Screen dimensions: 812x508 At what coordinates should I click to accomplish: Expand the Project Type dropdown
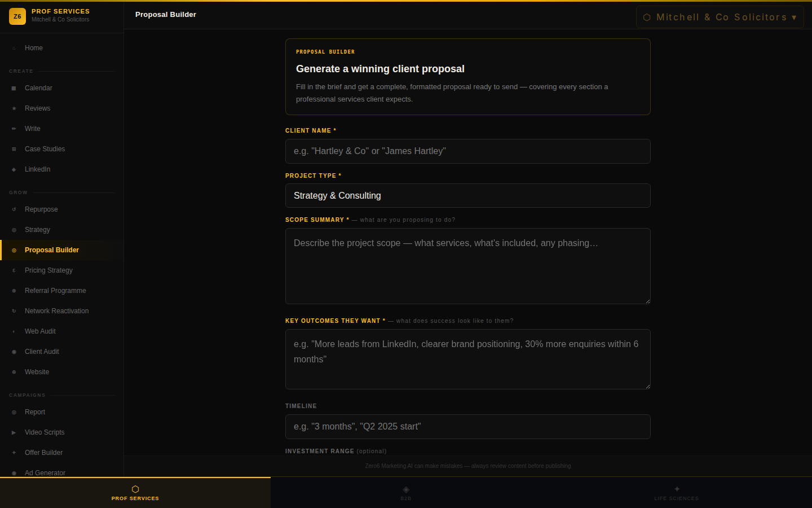(x=468, y=195)
